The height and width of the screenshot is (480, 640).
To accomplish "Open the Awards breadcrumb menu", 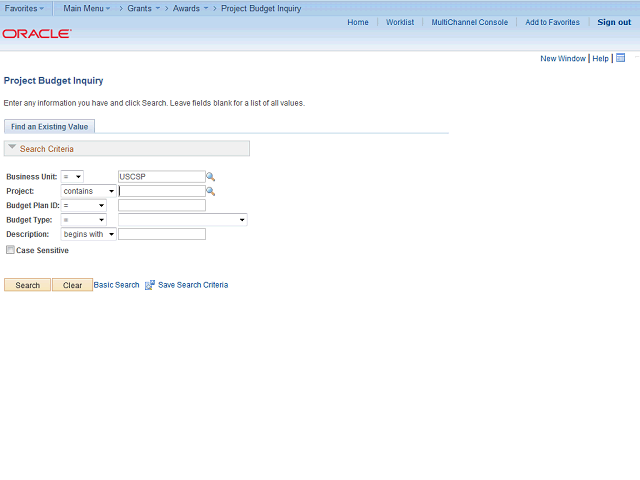I will coord(190,8).
